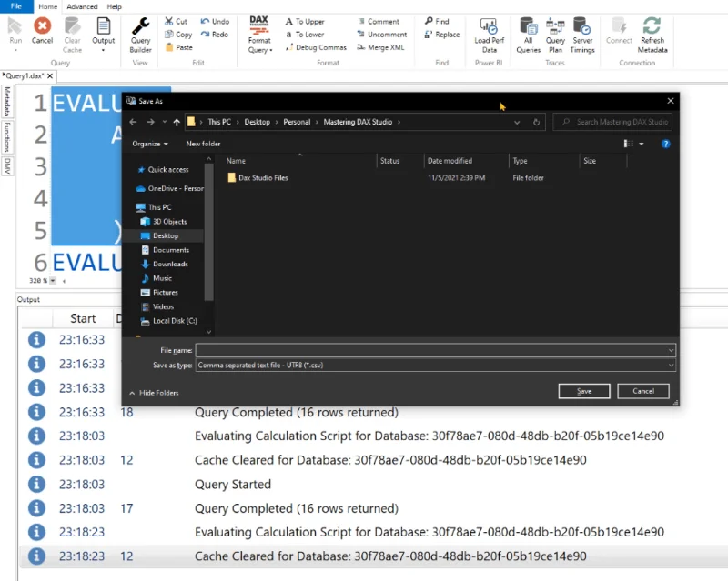Click the address bar refresh icon
Viewport: 728px width, 581px height.
(x=536, y=123)
